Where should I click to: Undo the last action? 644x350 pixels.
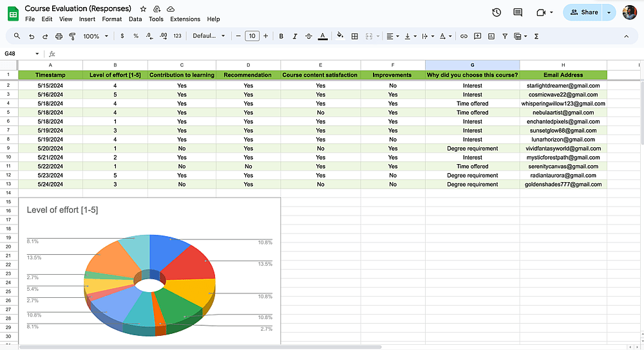[32, 36]
